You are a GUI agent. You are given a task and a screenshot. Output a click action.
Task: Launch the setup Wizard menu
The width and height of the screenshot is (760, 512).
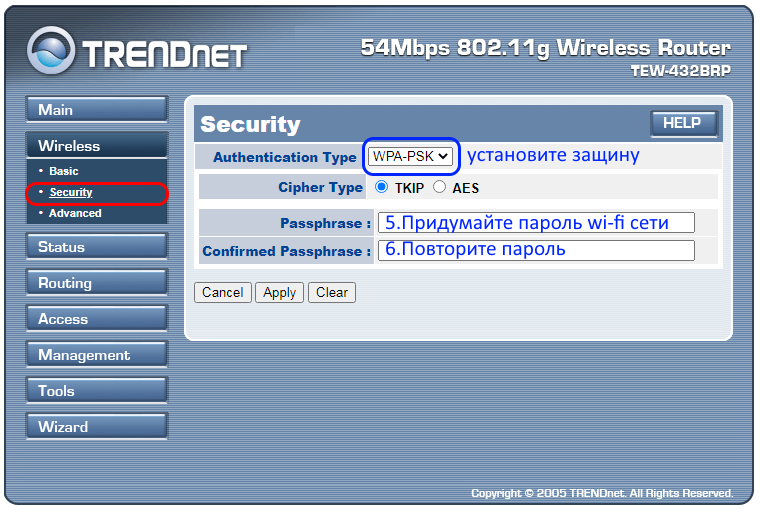(x=97, y=427)
